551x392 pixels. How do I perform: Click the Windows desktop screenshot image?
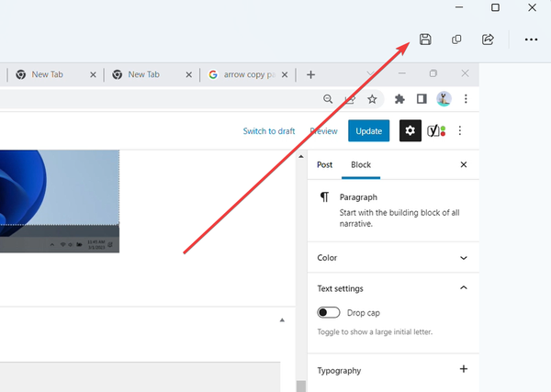pos(60,201)
